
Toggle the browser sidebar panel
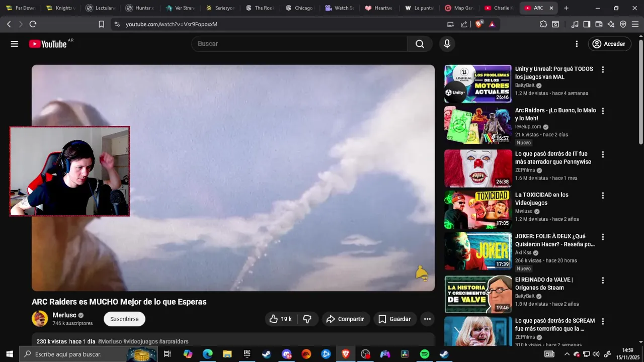(x=587, y=24)
